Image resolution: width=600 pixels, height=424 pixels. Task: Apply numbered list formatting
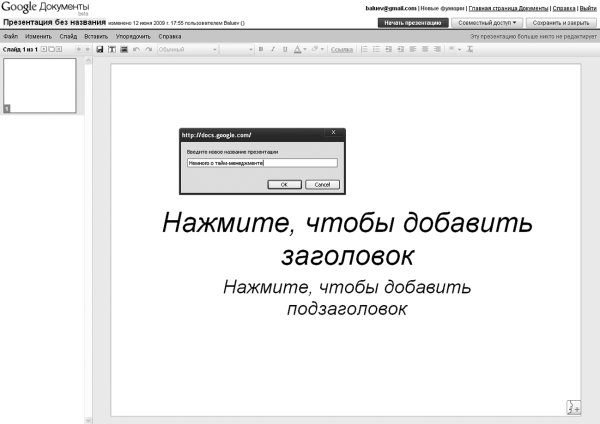[x=364, y=49]
